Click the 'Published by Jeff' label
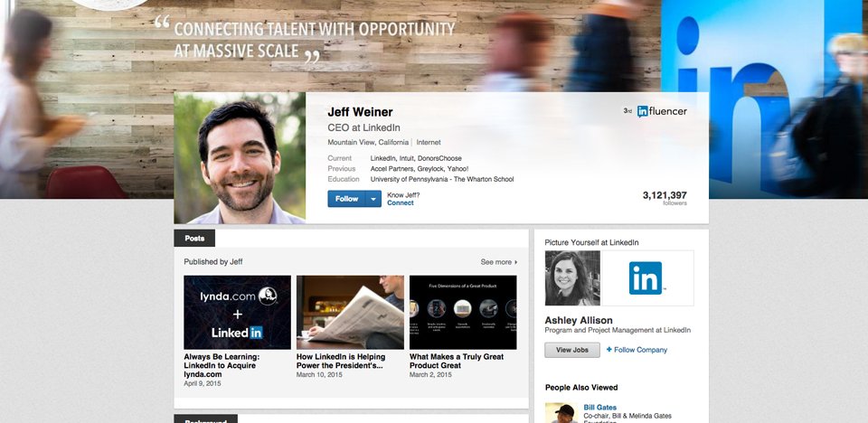 pos(213,262)
